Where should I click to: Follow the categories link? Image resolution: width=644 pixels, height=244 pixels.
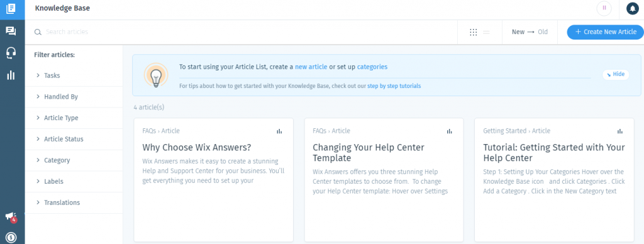[x=372, y=67]
